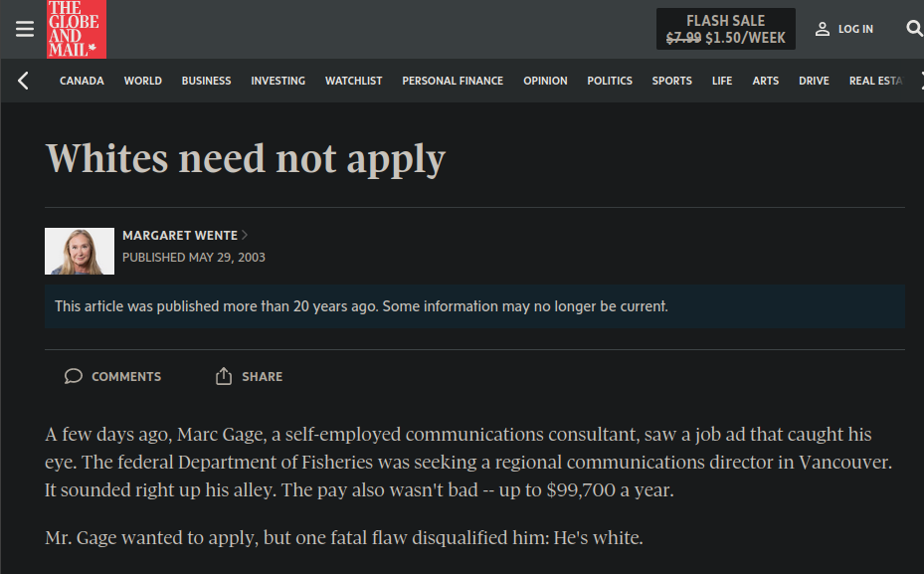Go to The Globe and Mail homepage logo
The image size is (924, 574).
click(77, 29)
